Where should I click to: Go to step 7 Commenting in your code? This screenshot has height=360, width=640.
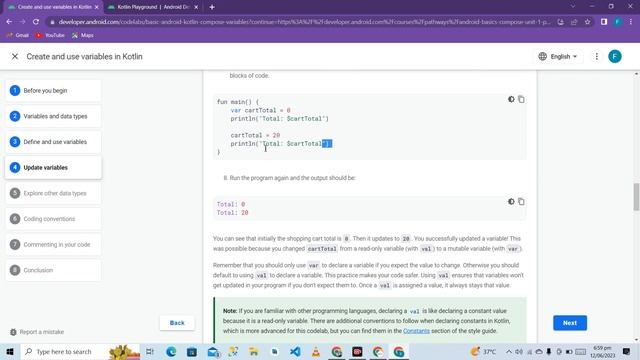(x=53, y=244)
